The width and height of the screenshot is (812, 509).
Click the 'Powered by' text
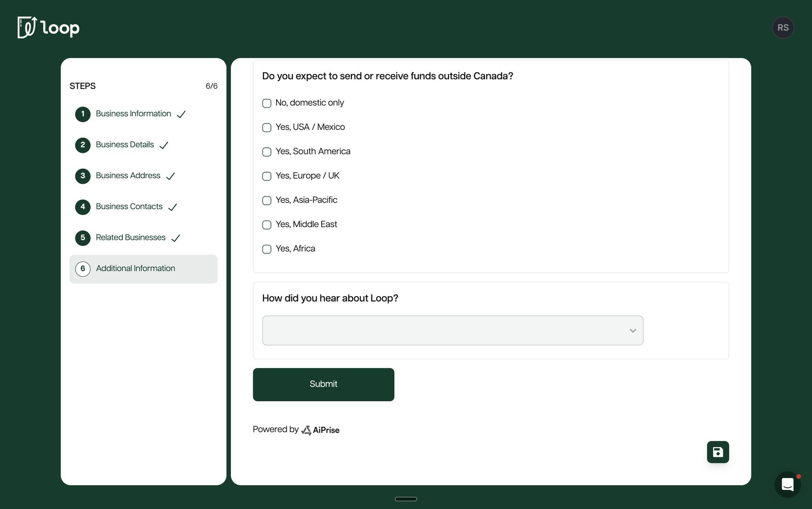(x=276, y=430)
